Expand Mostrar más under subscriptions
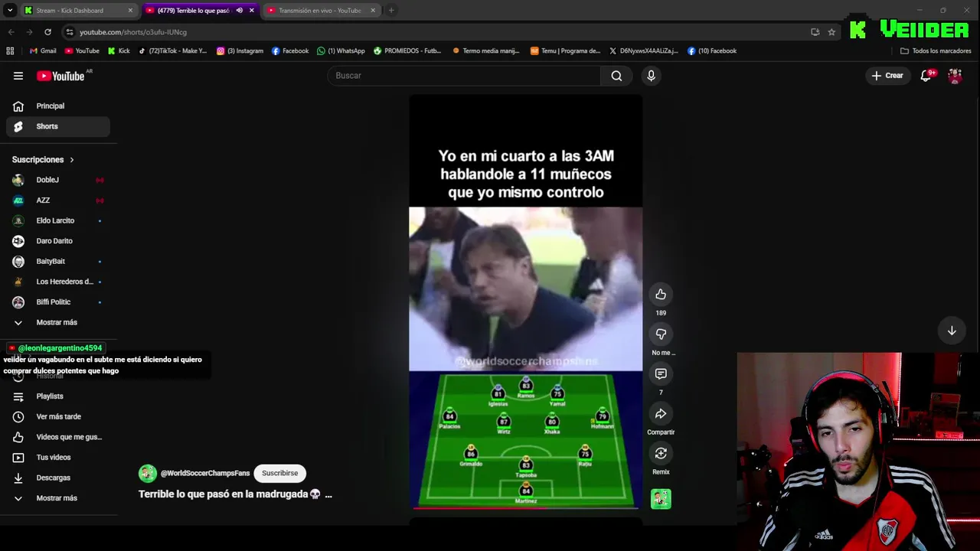980x551 pixels. point(58,322)
